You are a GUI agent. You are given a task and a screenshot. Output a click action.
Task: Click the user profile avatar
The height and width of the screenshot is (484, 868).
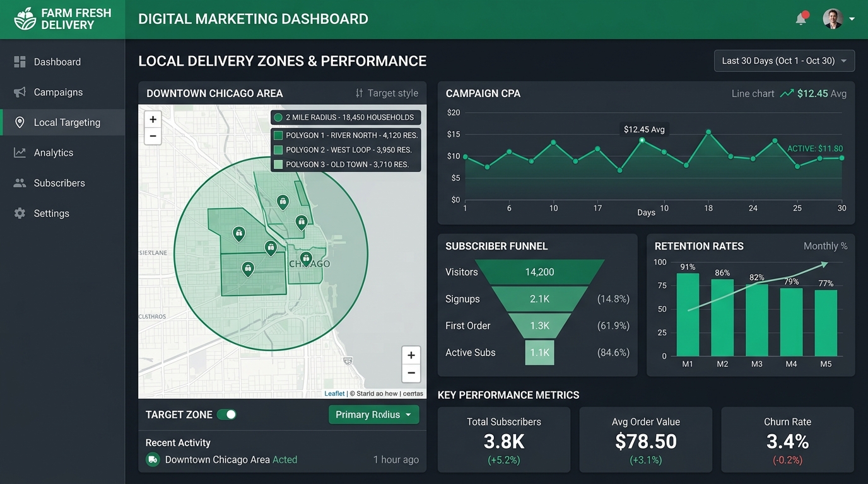tap(833, 19)
